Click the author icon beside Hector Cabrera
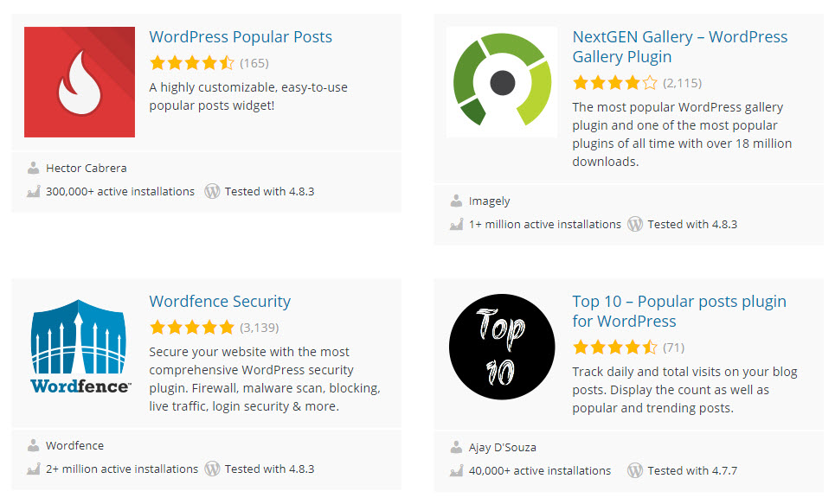835x504 pixels. click(33, 169)
